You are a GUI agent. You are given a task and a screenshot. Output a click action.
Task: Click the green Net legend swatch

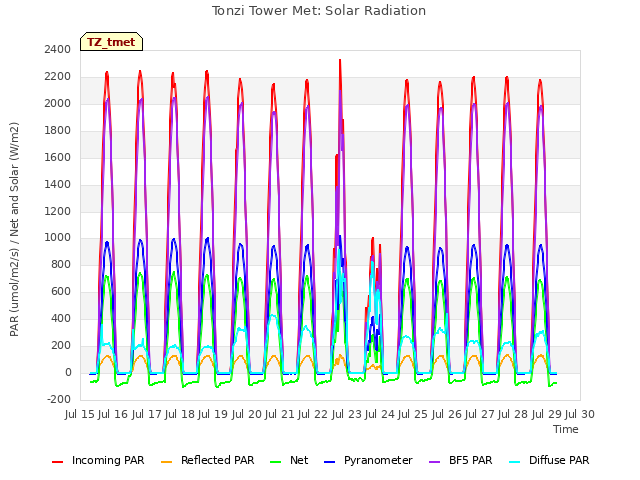(276, 461)
